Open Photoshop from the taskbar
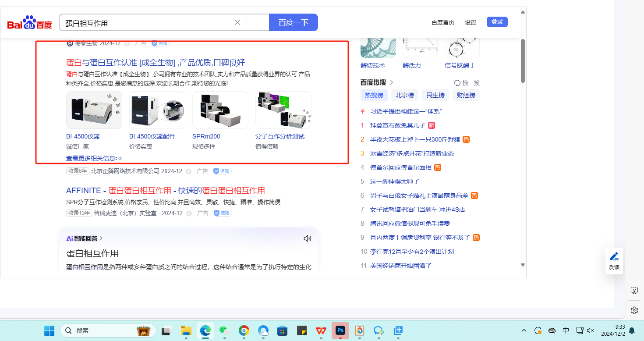This screenshot has width=644, height=341. 340,330
